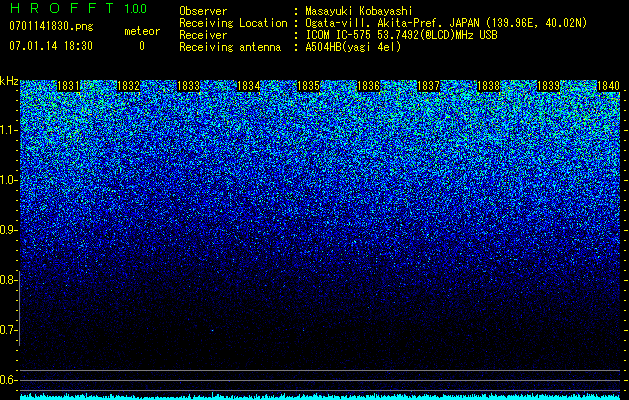Click receiver text ICOM IC-575 53.7492 MHz USB
This screenshot has height=400, width=629.
401,35
